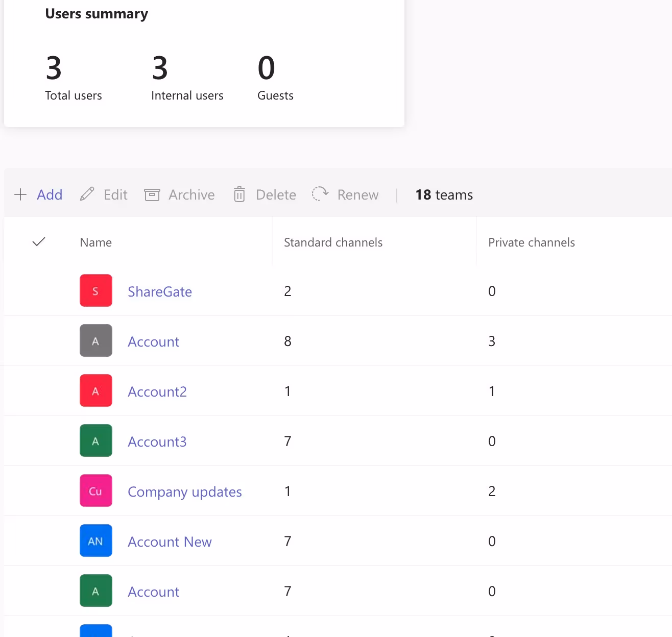This screenshot has height=637, width=672.
Task: Open the Account New team link
Action: tap(170, 542)
